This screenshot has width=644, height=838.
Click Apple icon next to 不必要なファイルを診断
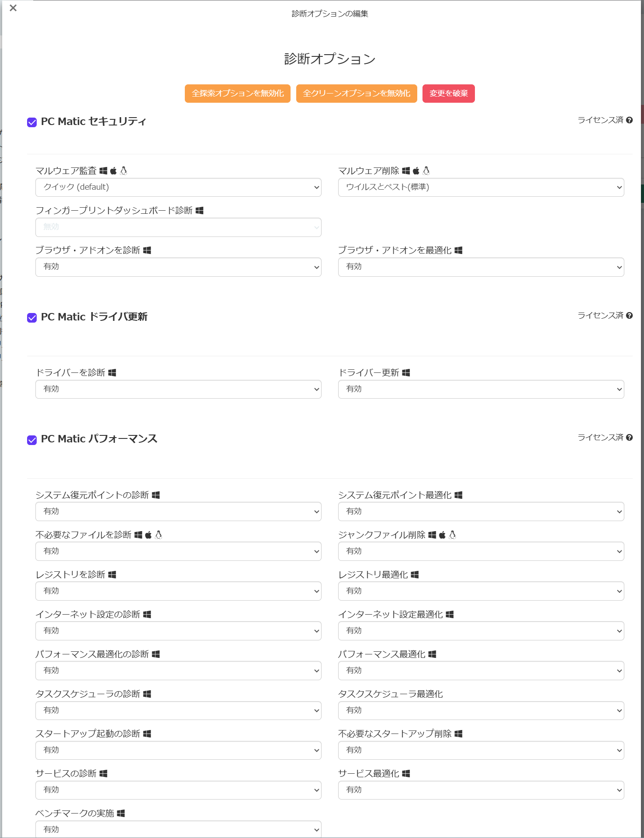point(148,535)
